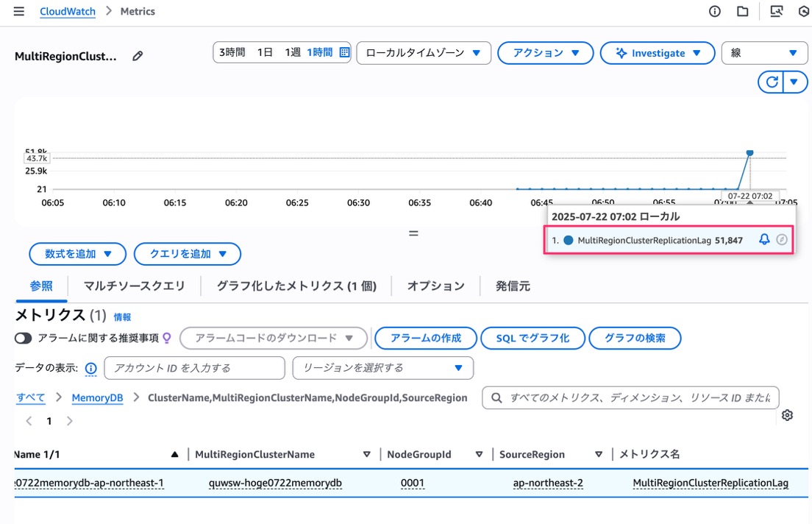Screen dimensions: 812x524
Task: Click quwsw-hoge0722memorydb cell
Action: click(275, 483)
